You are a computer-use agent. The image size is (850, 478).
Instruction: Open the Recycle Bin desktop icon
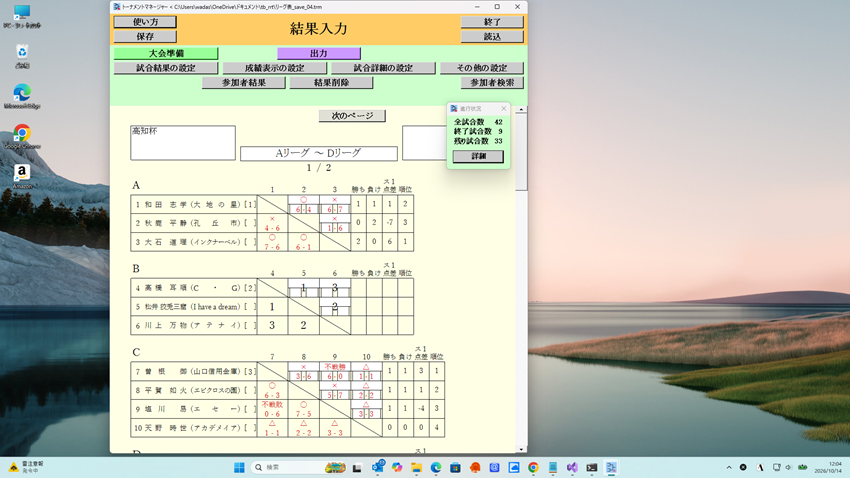pos(22,56)
